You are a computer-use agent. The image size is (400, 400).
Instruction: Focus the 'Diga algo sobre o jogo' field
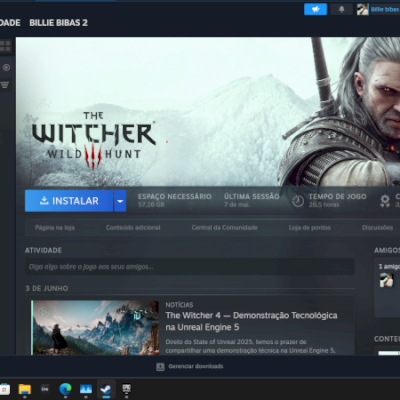click(189, 267)
